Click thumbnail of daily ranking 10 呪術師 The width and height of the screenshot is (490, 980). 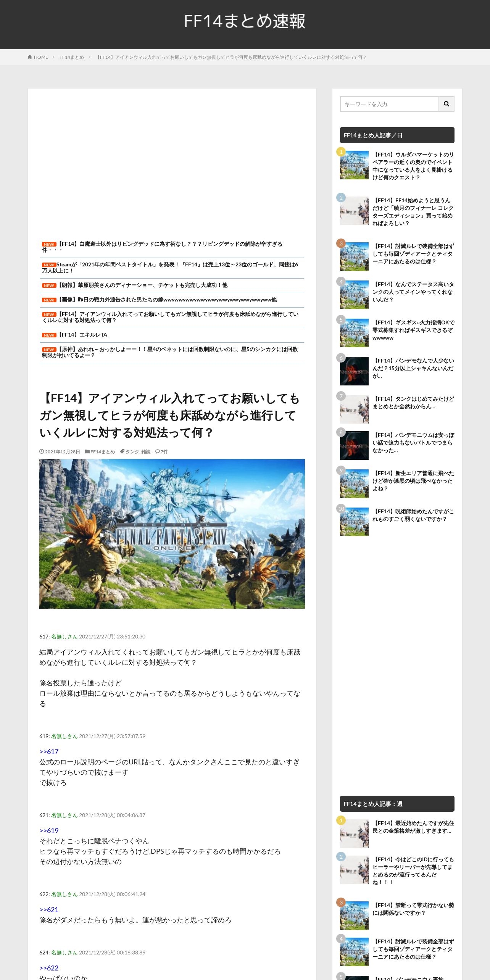point(354,522)
